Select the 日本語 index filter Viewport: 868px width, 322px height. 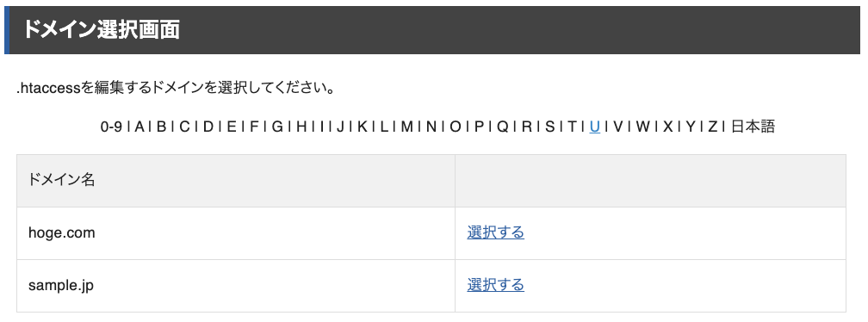(x=753, y=127)
